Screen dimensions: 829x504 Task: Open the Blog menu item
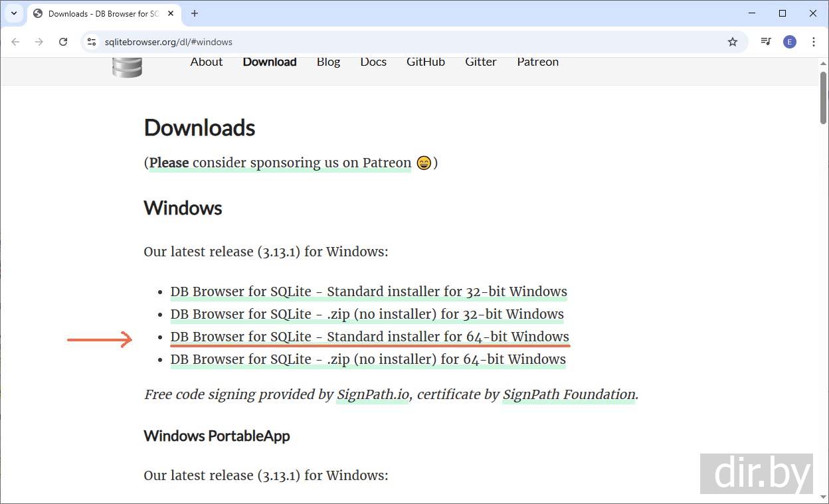[x=328, y=62]
